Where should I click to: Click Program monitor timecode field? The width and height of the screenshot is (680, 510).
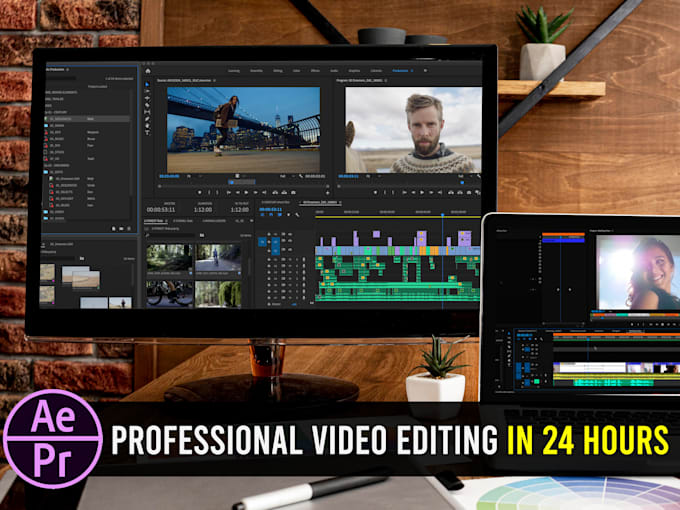coord(349,176)
